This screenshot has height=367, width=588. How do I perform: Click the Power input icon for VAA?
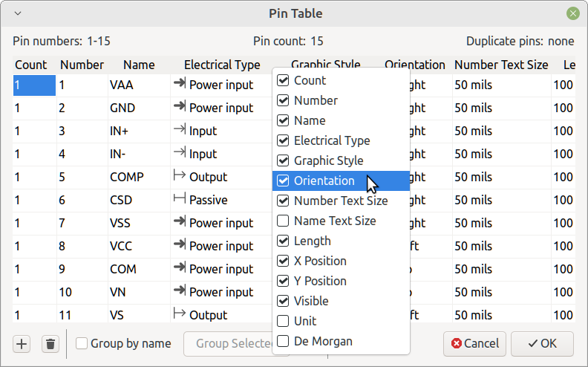(x=180, y=83)
